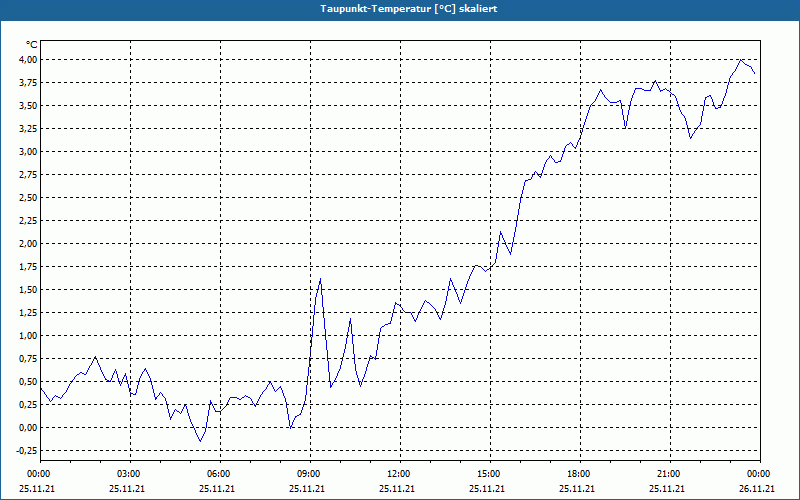Viewport: 800px width, 500px height.
Task: Pick the '0,25' positive y-axis value
Action: click(x=28, y=405)
